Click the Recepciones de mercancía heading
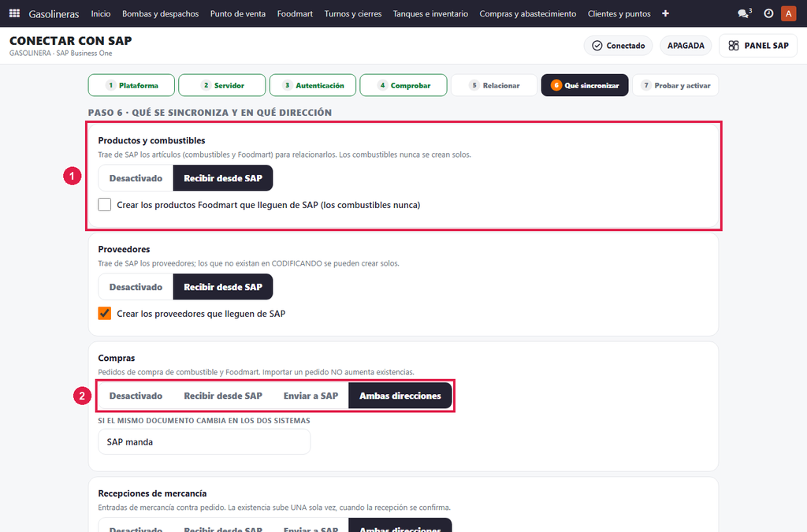This screenshot has height=532, width=807. (x=152, y=493)
